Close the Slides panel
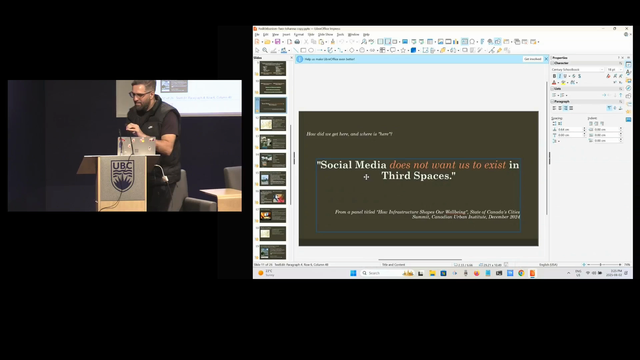The image size is (640, 360). tap(291, 58)
